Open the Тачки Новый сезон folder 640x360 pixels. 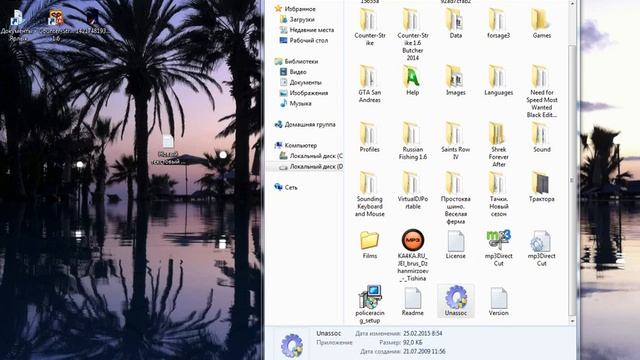[498, 194]
